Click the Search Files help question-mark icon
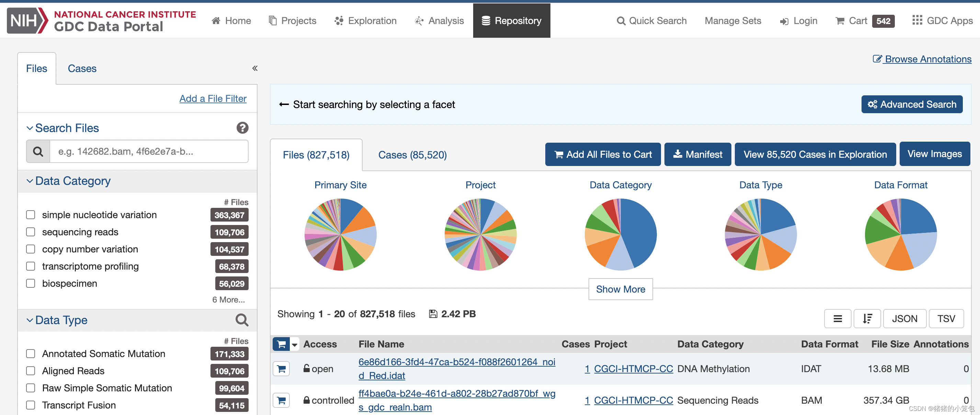980x415 pixels. coord(242,128)
